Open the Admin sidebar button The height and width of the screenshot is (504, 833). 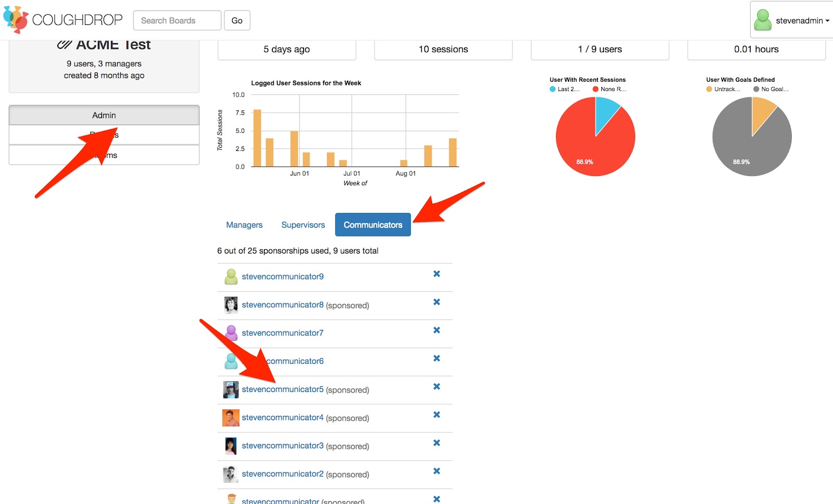click(x=104, y=115)
